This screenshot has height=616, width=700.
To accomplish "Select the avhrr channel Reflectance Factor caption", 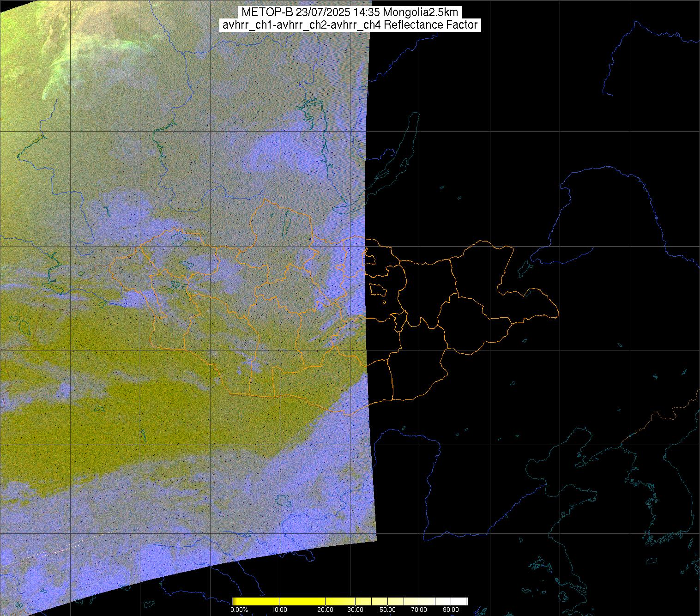I will [350, 25].
